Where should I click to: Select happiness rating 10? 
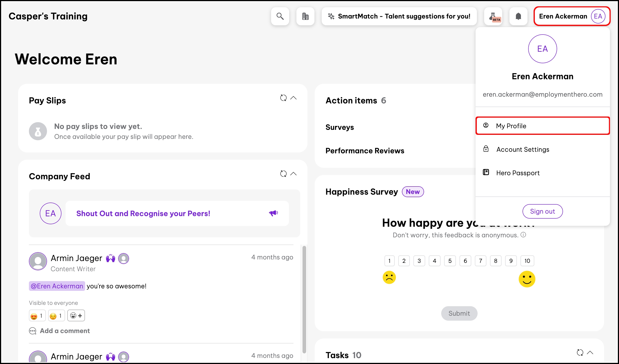click(x=527, y=261)
